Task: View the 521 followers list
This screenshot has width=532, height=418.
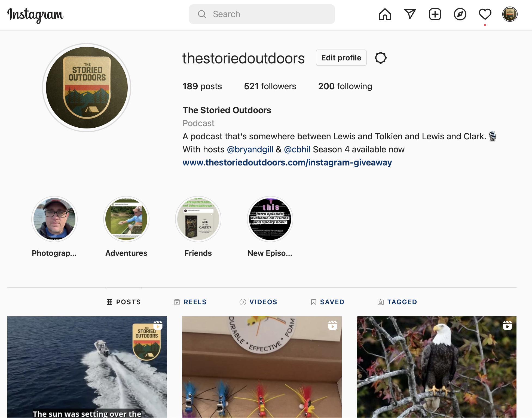Action: point(270,86)
